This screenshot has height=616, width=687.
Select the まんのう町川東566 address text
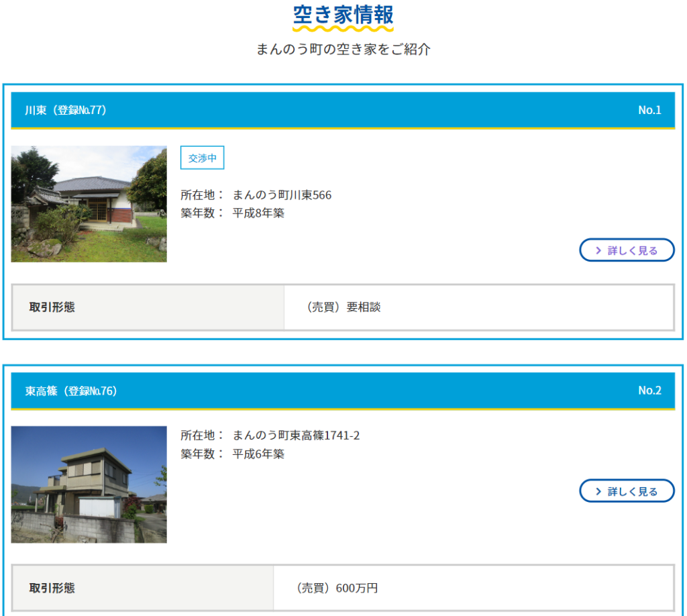pyautogui.click(x=282, y=195)
